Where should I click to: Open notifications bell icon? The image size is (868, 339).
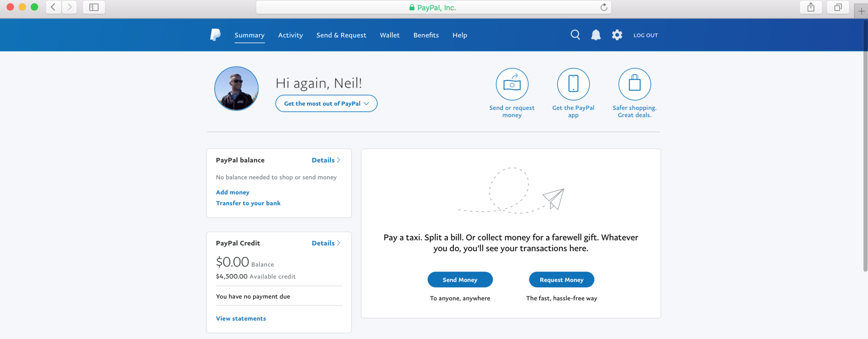tap(596, 35)
